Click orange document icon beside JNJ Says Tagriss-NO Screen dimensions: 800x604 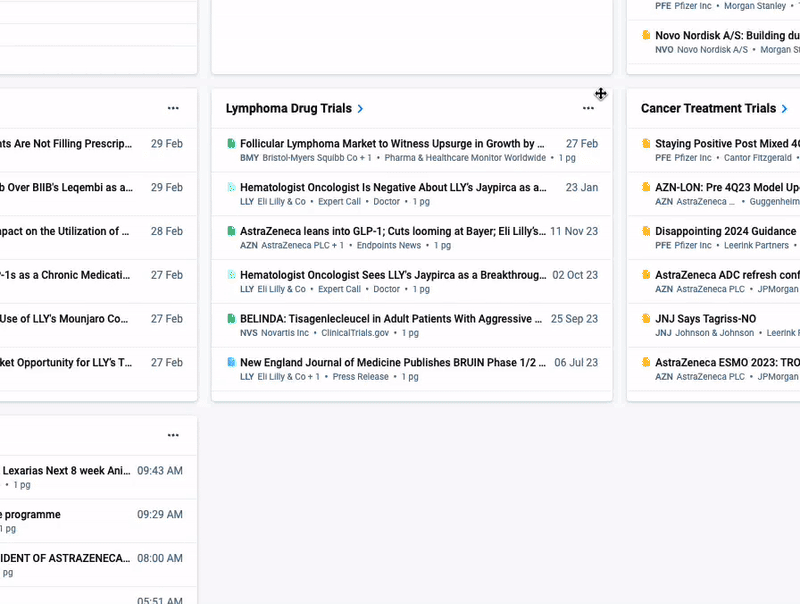(x=646, y=319)
